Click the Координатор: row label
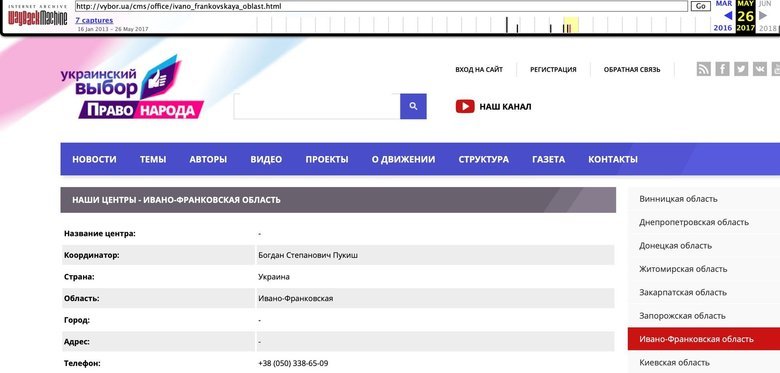780x373 pixels. click(x=92, y=255)
